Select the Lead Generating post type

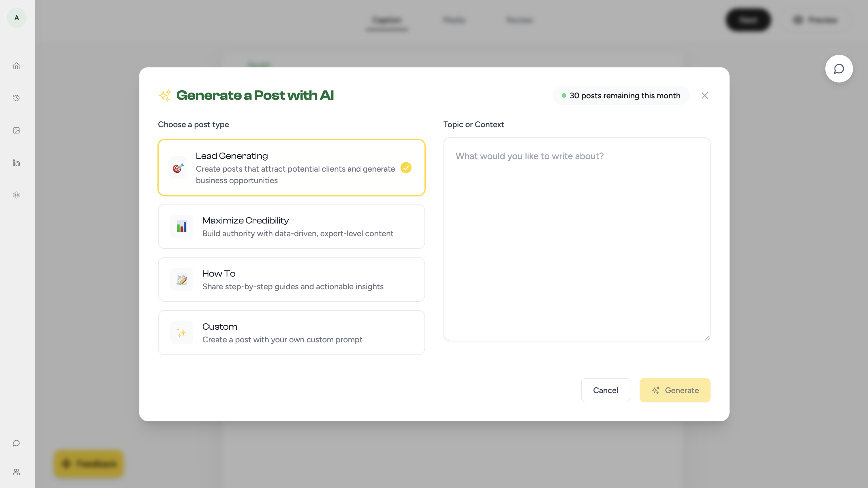(x=291, y=168)
